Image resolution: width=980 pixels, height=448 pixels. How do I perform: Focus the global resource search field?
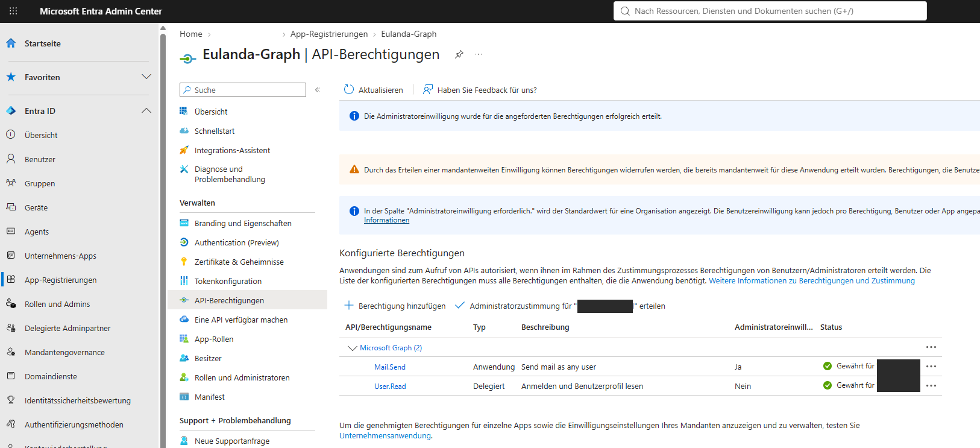click(770, 11)
